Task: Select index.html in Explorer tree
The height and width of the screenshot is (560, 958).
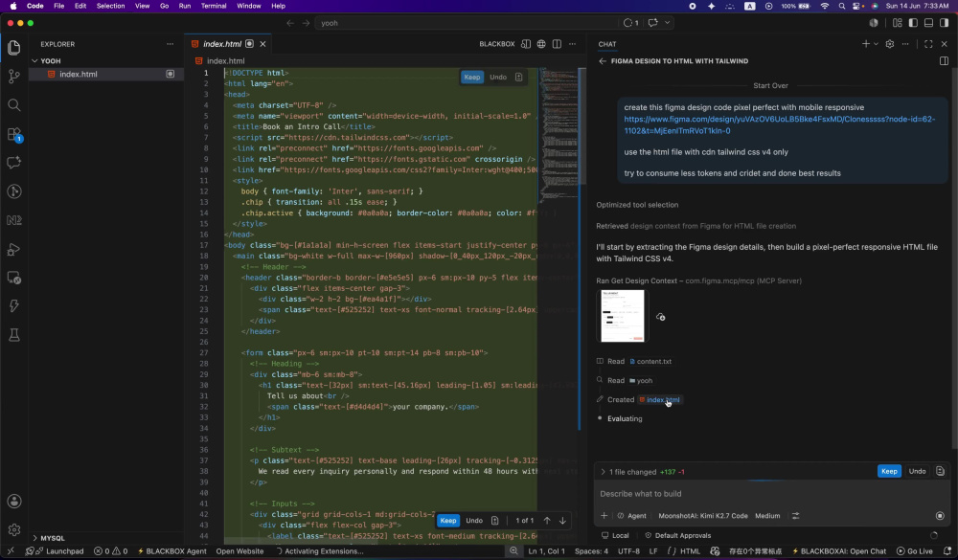Action: (x=105, y=74)
